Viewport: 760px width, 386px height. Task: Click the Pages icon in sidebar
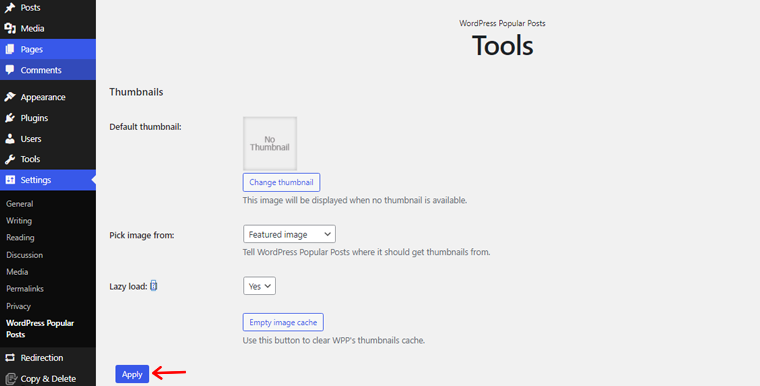click(10, 49)
